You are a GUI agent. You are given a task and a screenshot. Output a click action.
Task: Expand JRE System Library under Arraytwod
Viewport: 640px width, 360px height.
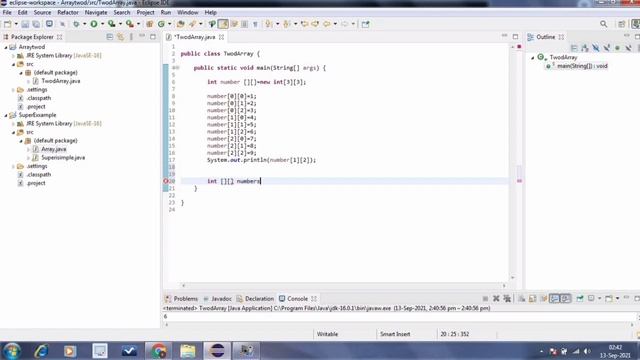click(x=13, y=56)
